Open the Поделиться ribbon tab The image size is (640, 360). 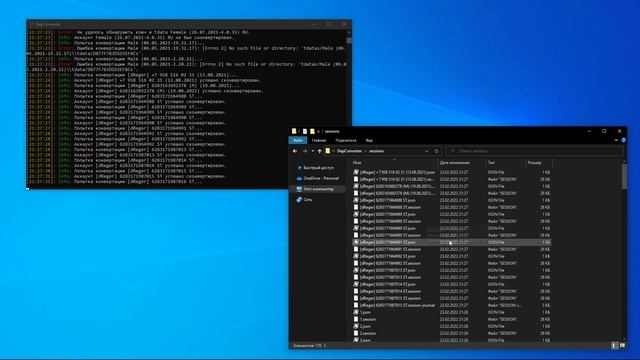(346, 140)
